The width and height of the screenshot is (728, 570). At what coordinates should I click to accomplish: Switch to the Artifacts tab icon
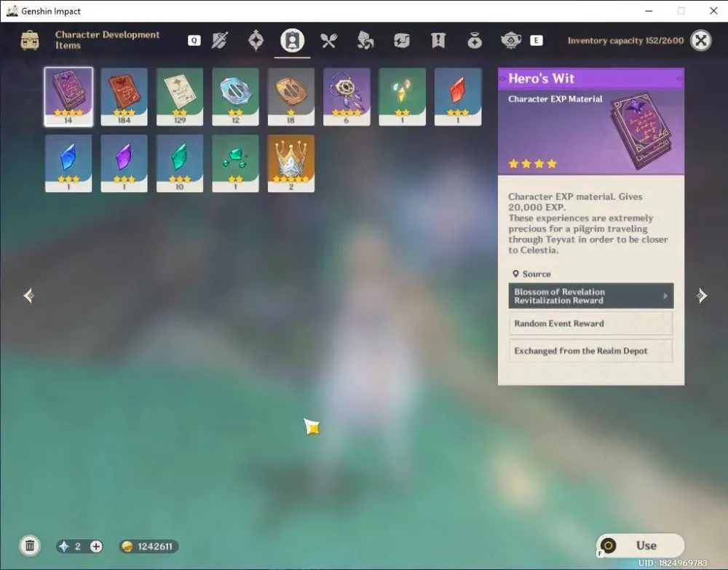256,41
